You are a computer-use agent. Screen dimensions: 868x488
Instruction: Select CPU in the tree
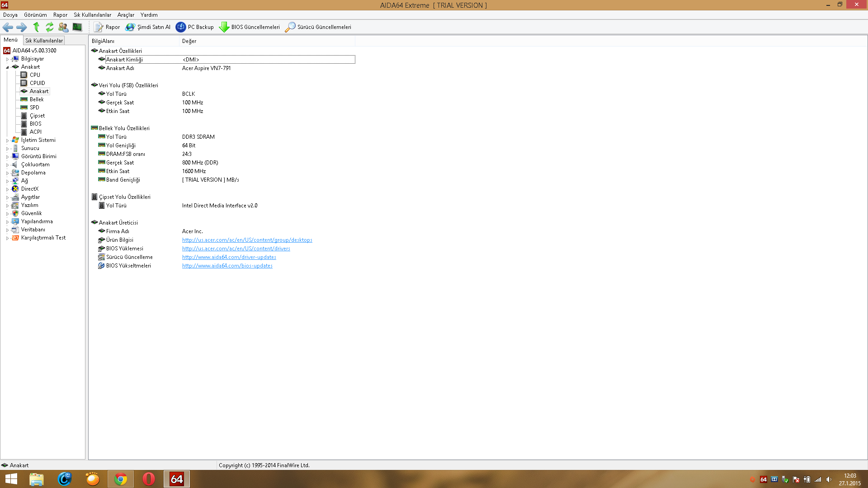(x=35, y=75)
